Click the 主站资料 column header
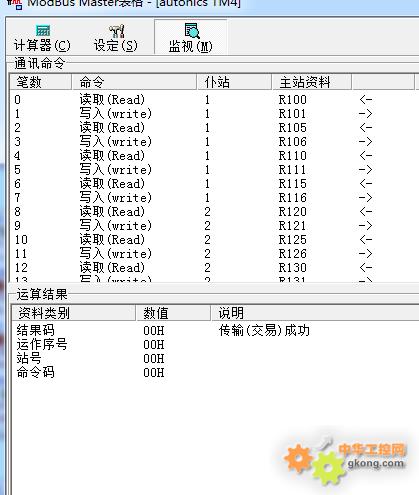 tap(312, 82)
